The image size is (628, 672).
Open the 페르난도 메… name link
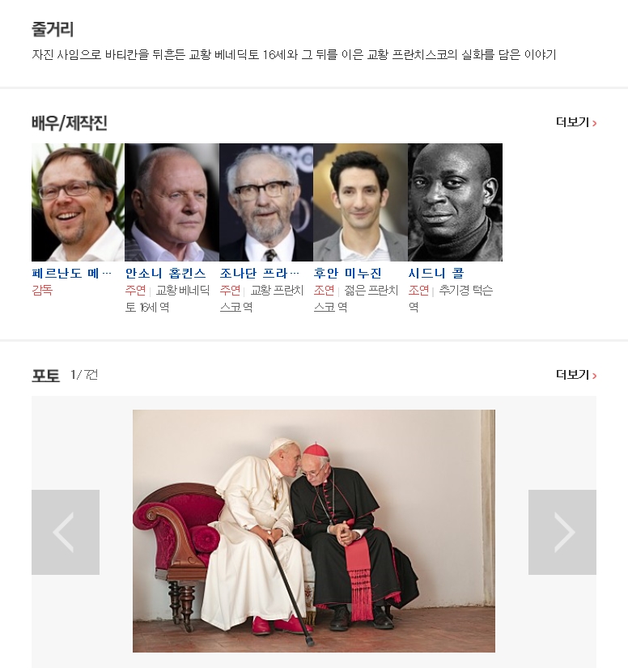pyautogui.click(x=71, y=273)
